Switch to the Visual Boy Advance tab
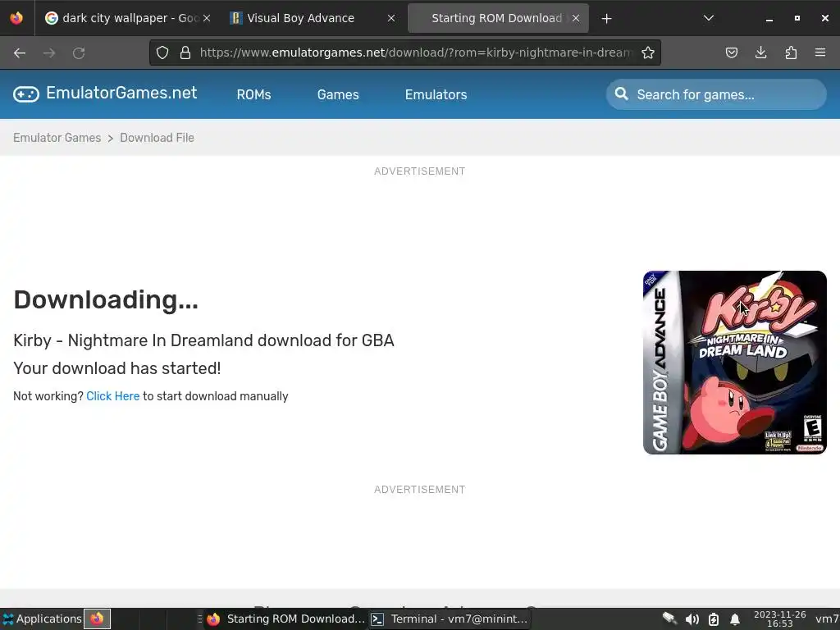This screenshot has height=630, width=840. click(313, 18)
